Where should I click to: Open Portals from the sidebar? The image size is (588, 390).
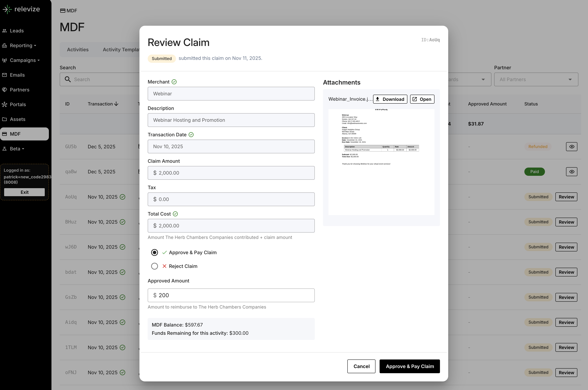point(18,104)
